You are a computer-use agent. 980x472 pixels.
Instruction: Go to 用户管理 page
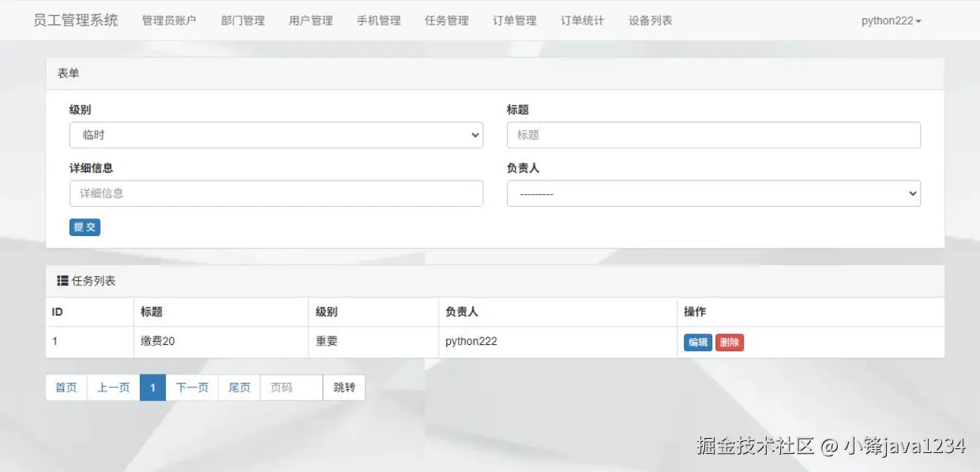pyautogui.click(x=311, y=21)
